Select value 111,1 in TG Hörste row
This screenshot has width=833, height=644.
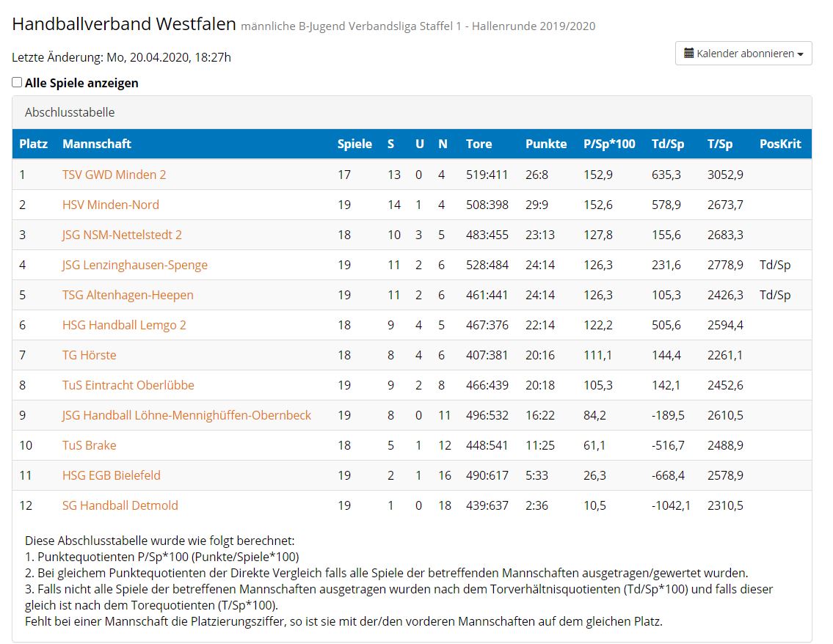pos(597,355)
